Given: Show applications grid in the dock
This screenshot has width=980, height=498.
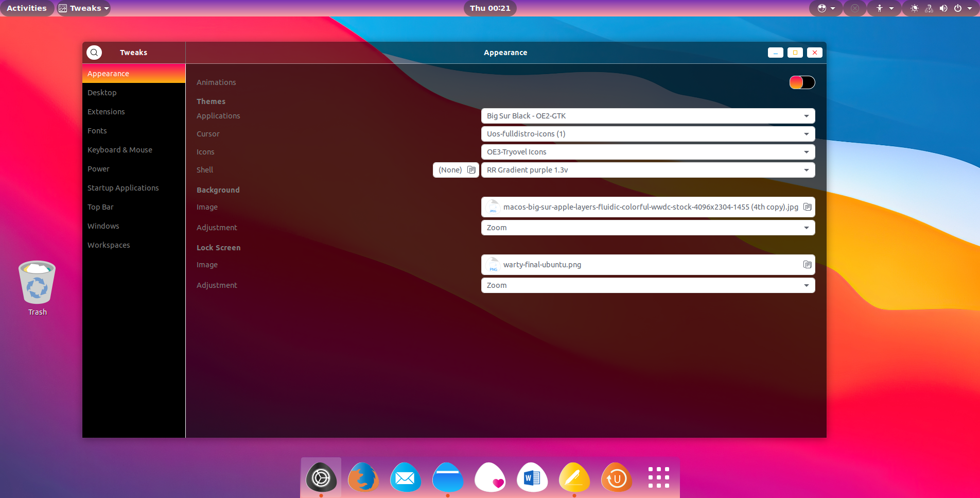Looking at the screenshot, I should pyautogui.click(x=659, y=478).
